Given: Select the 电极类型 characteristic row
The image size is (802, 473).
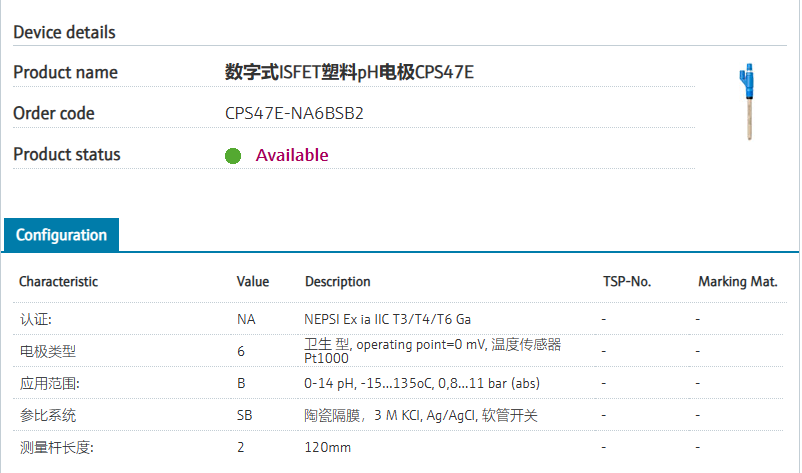Looking at the screenshot, I should pos(48,351).
